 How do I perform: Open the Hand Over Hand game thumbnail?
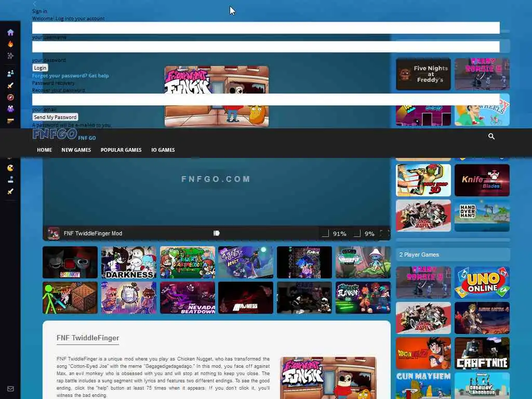(x=482, y=216)
